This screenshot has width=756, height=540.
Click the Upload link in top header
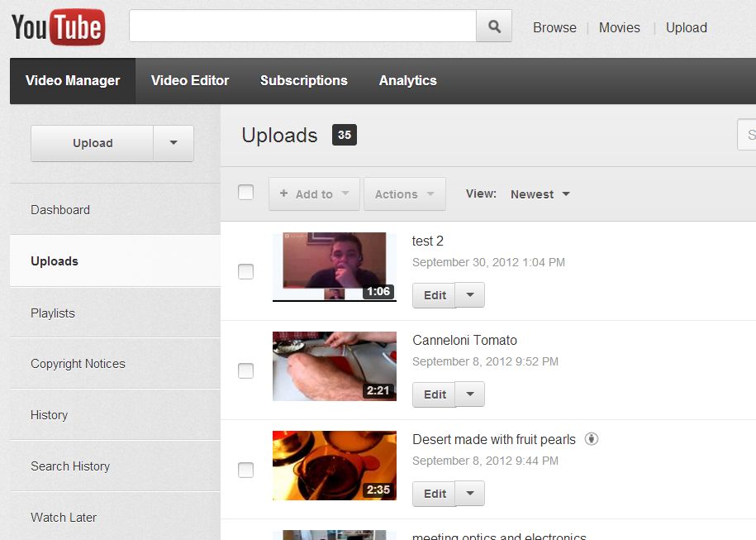pyautogui.click(x=686, y=27)
